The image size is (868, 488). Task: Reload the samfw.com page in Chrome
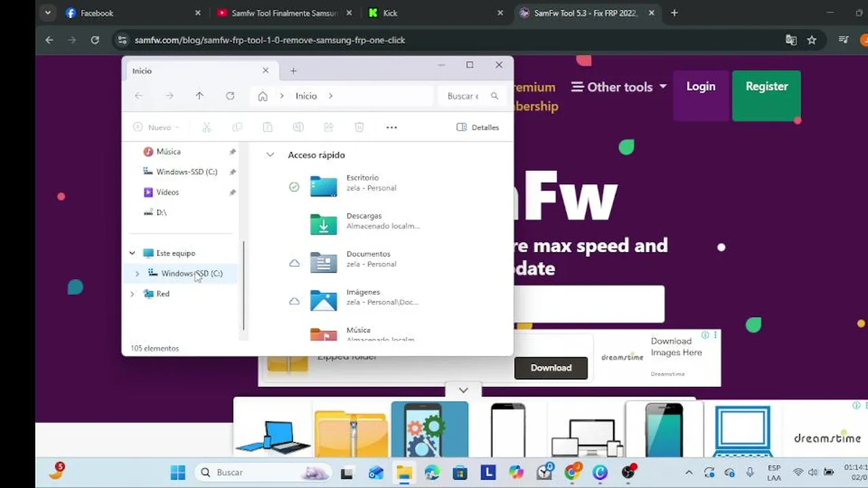(x=95, y=40)
